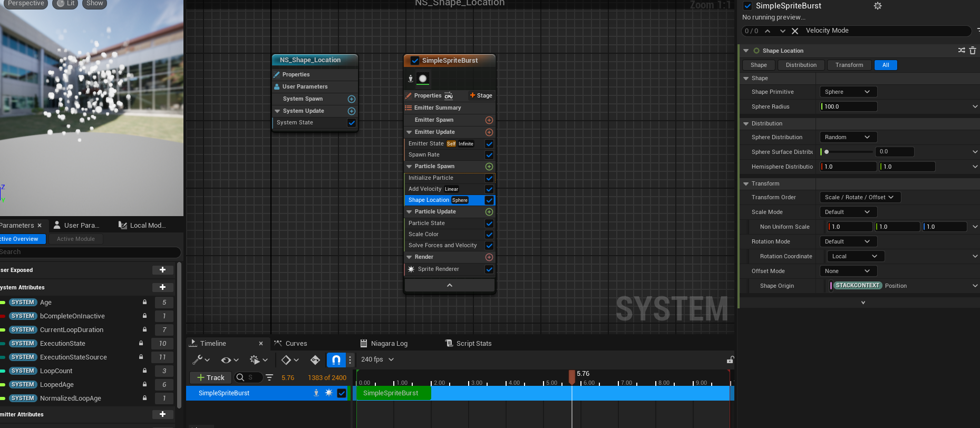Click the Stage button on emitter

pyautogui.click(x=481, y=95)
